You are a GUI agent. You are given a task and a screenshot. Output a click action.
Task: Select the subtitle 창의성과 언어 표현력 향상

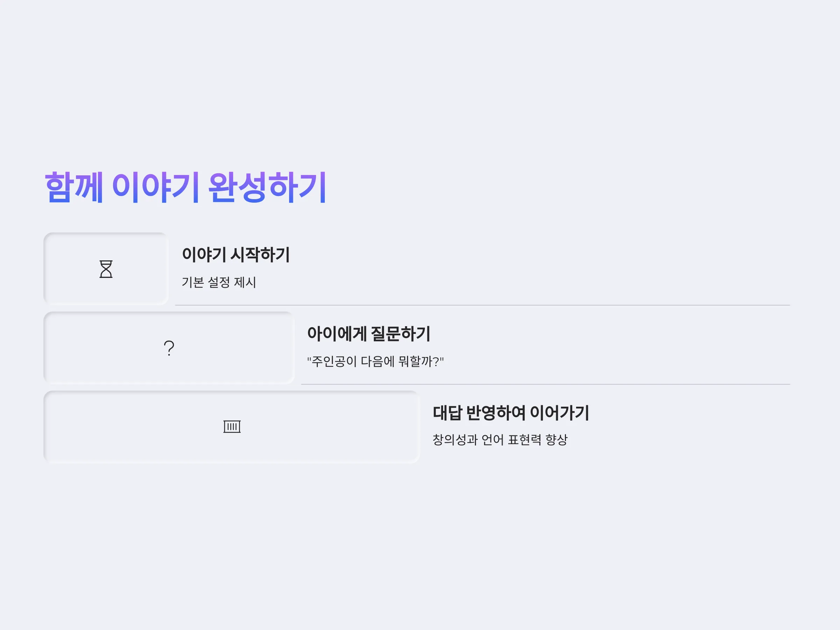tap(500, 440)
